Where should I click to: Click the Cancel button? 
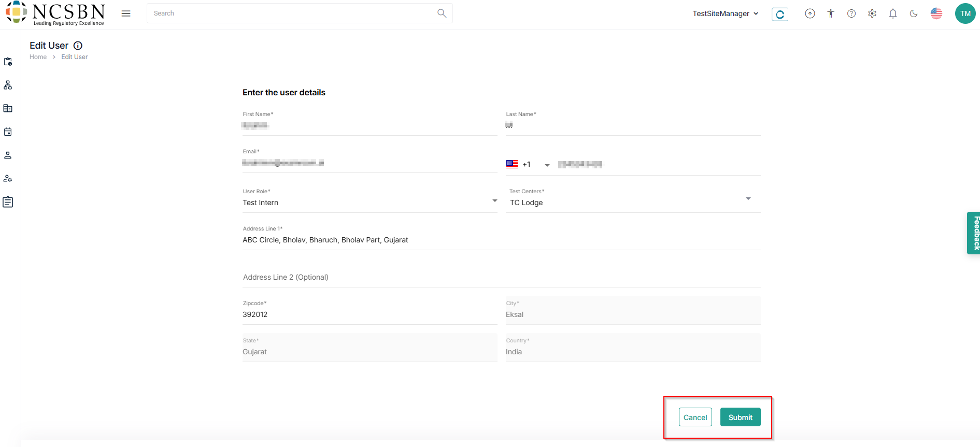[x=695, y=417]
